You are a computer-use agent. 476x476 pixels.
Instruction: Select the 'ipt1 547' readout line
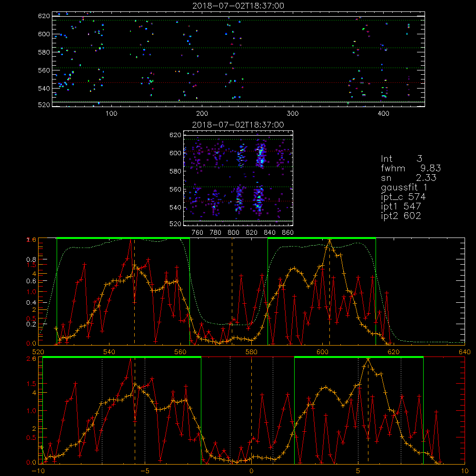tap(401, 207)
